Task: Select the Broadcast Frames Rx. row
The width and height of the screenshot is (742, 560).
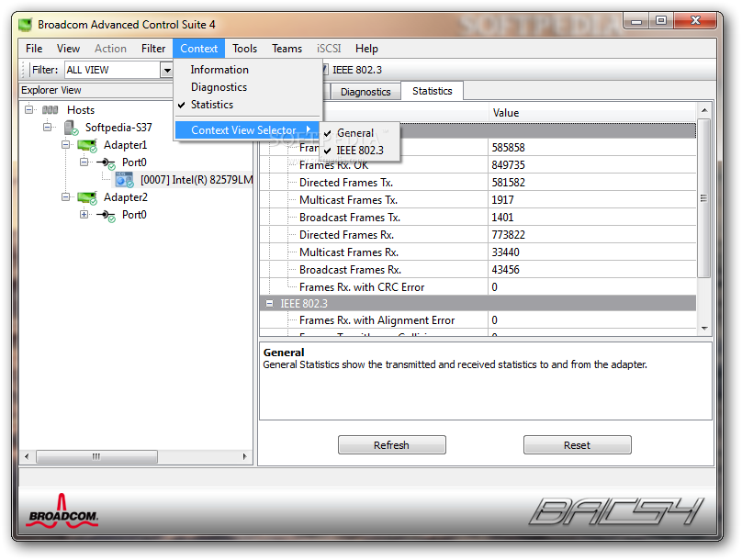Action: pyautogui.click(x=478, y=270)
